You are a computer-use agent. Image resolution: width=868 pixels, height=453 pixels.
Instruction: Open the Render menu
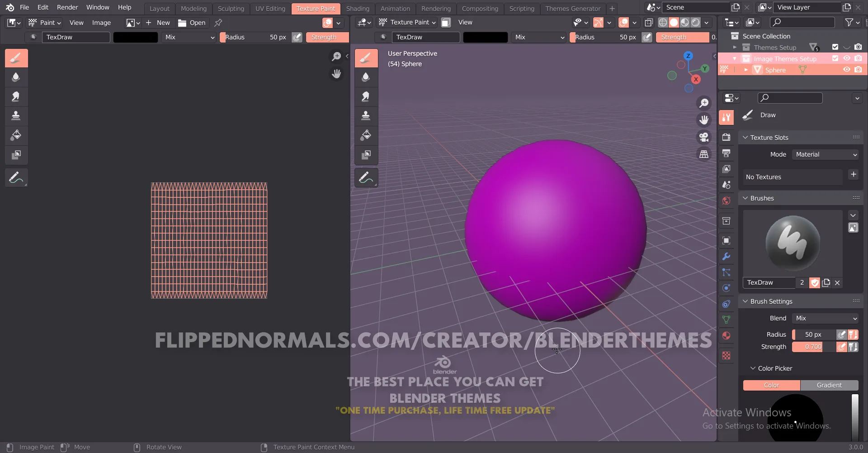coord(68,7)
